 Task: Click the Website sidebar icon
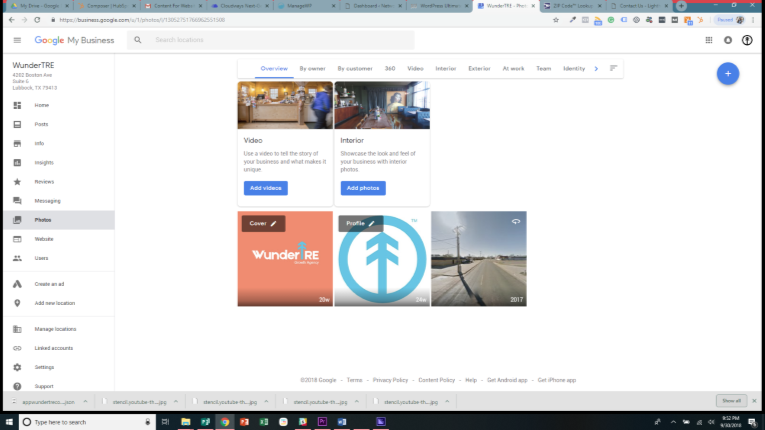(17, 239)
